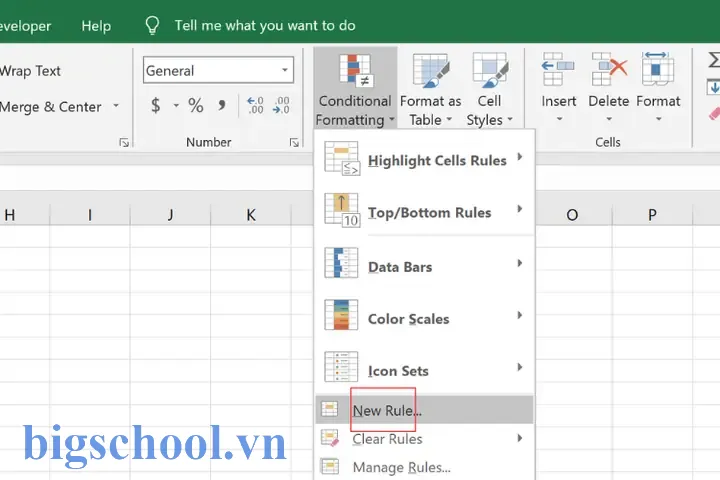Choose Highlight Cells Rules menu item
Image resolution: width=720 pixels, height=480 pixels.
(425, 158)
